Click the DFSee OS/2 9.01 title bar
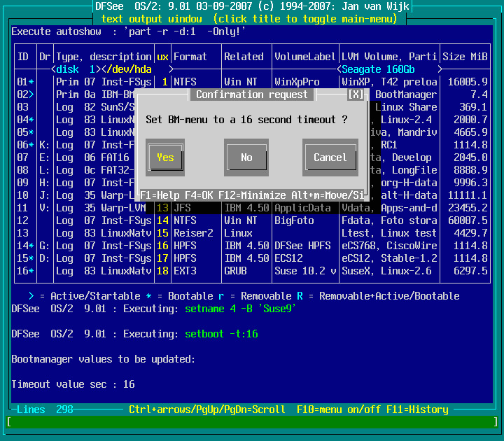The width and height of the screenshot is (504, 441). point(252,6)
